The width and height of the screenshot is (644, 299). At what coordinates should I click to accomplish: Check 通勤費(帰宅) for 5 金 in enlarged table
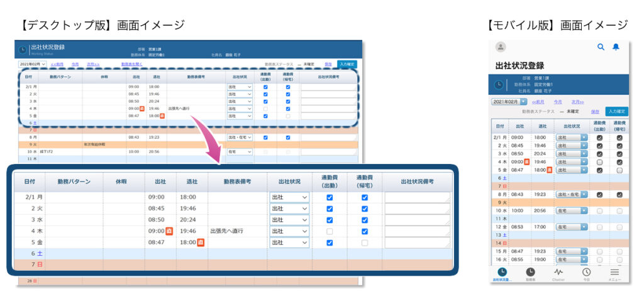[x=364, y=242]
